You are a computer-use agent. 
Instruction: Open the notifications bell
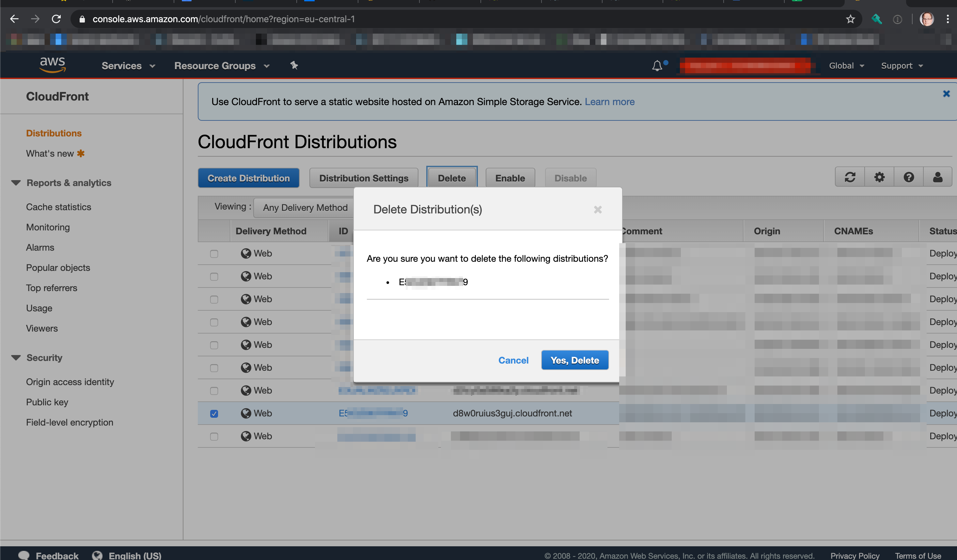coord(657,66)
